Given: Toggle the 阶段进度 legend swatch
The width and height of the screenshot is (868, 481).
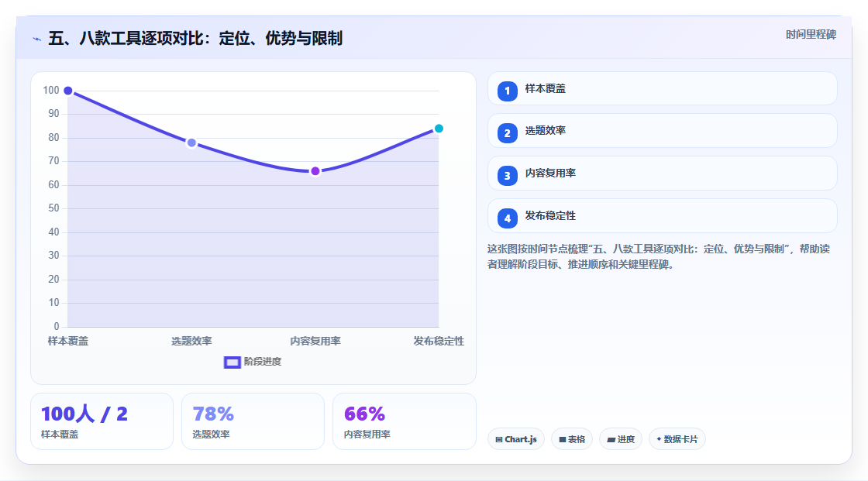Looking at the screenshot, I should 232,362.
